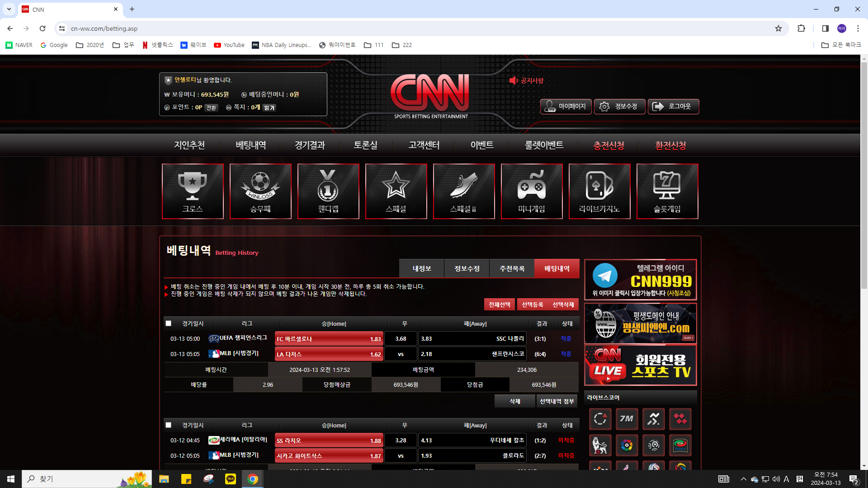Click the 로그아웃 button
Screen dimensions: 868x488
[x=673, y=107]
